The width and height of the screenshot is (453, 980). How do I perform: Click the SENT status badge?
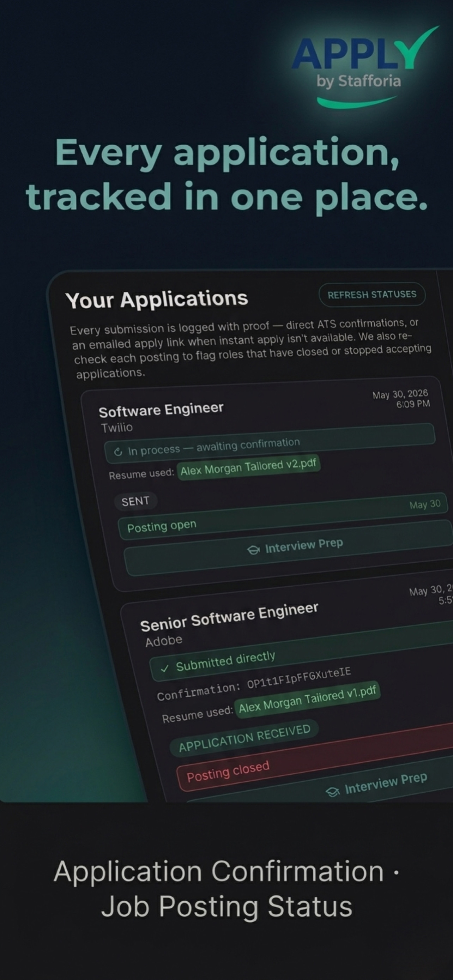point(135,501)
